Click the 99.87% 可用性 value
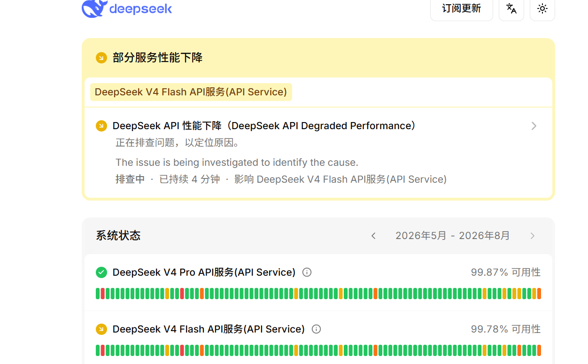 coord(506,272)
